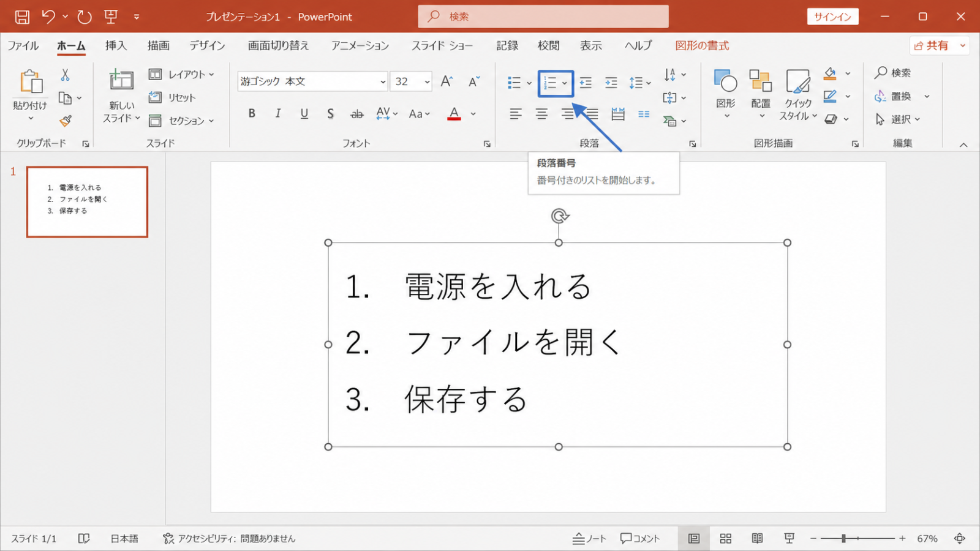Click the Copy icon
Screen dimensions: 980x551
tap(65, 98)
